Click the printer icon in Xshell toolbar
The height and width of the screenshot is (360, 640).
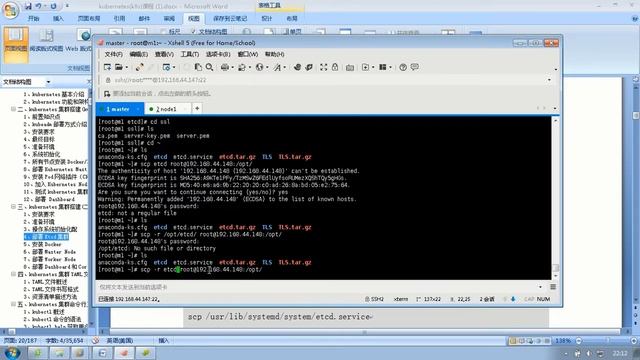224,67
